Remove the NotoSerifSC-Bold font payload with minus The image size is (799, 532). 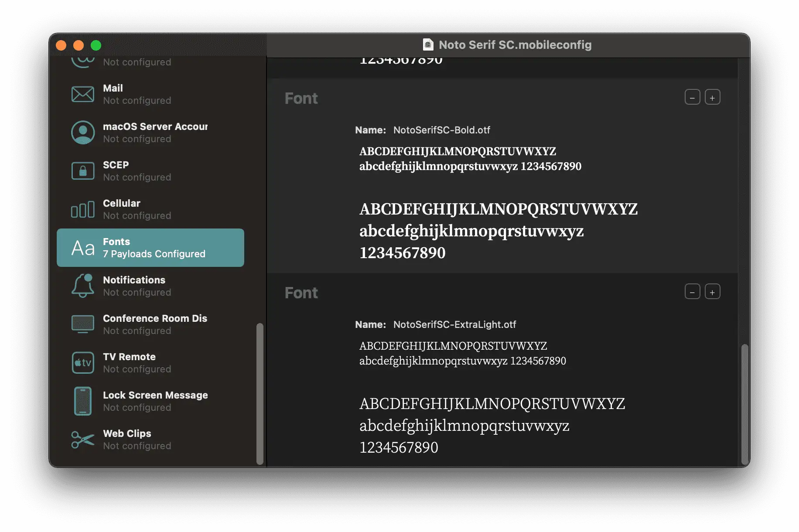pyautogui.click(x=692, y=97)
